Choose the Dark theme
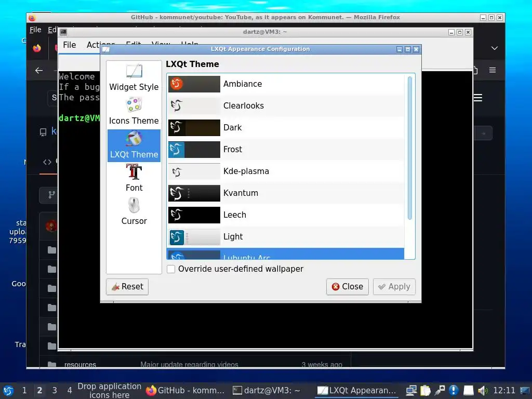Image resolution: width=532 pixels, height=399 pixels. (286, 128)
